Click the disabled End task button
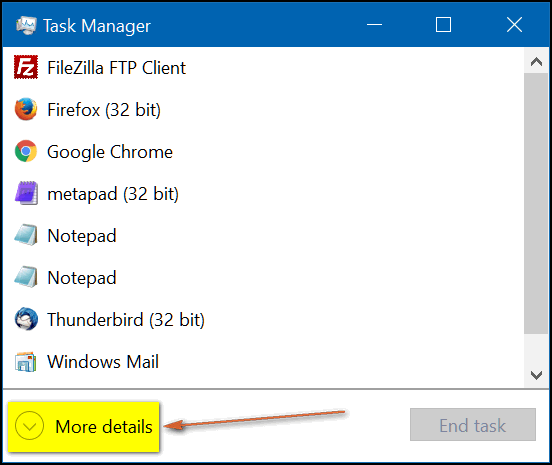552x465 pixels. pyautogui.click(x=473, y=425)
